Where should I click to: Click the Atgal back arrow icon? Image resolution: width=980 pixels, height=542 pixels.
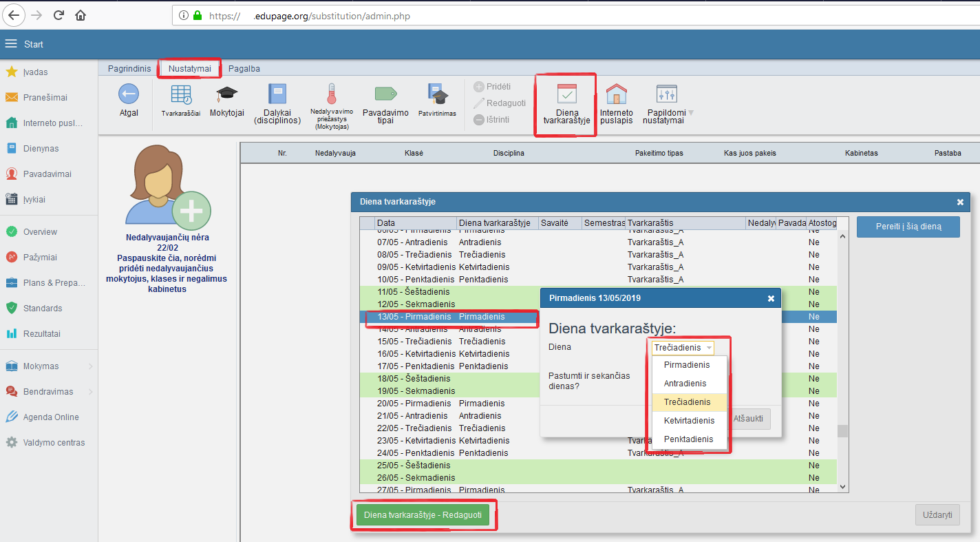(128, 94)
